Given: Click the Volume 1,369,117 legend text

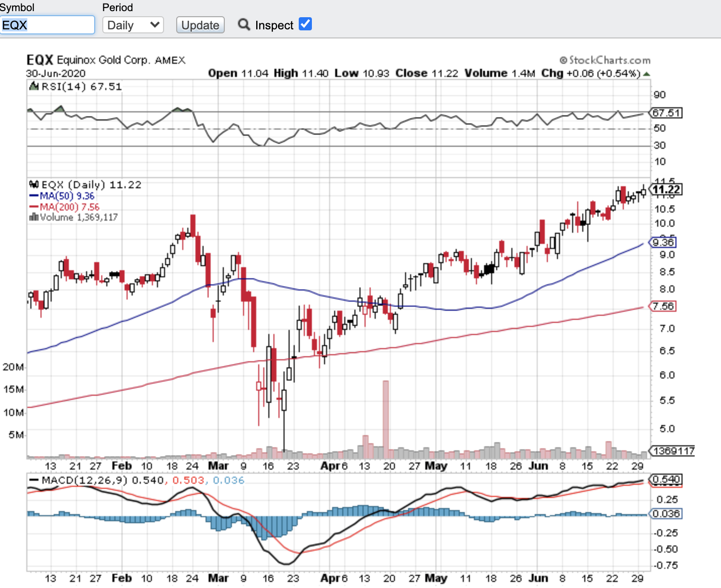Looking at the screenshot, I should click(x=79, y=217).
